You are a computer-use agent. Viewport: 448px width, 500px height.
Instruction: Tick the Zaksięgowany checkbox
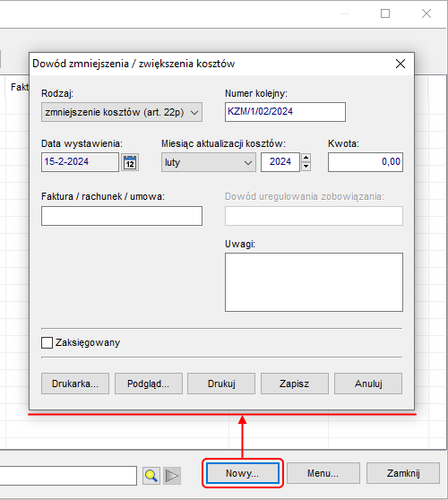[47, 343]
